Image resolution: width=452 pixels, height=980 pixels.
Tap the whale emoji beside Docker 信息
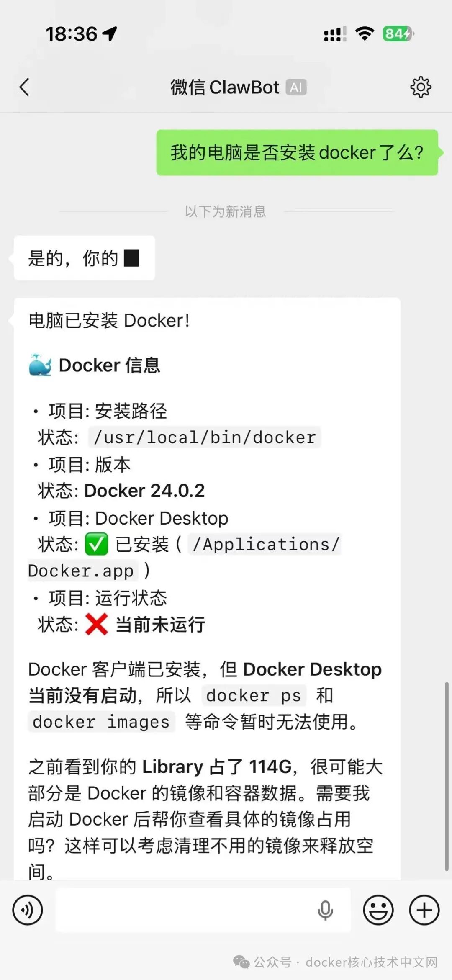[40, 365]
